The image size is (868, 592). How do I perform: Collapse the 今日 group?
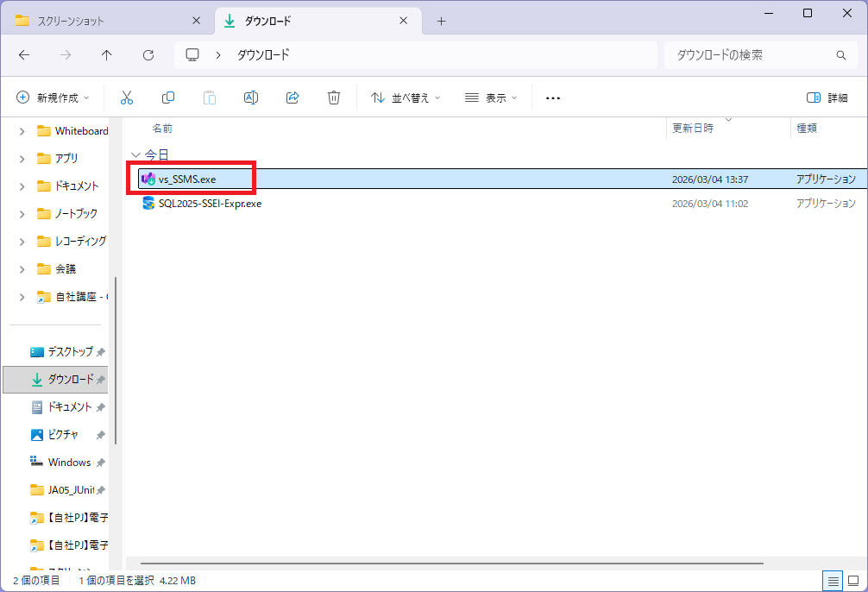point(135,154)
